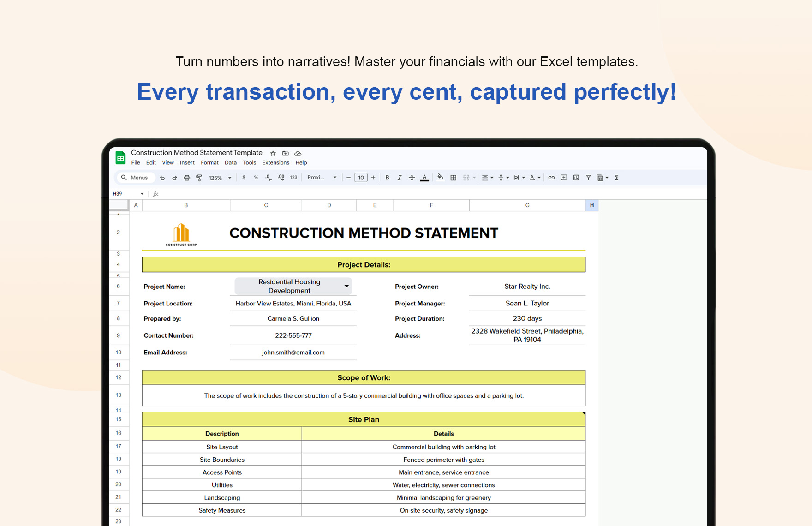This screenshot has height=526, width=812.
Task: Select column H header
Action: pyautogui.click(x=592, y=205)
